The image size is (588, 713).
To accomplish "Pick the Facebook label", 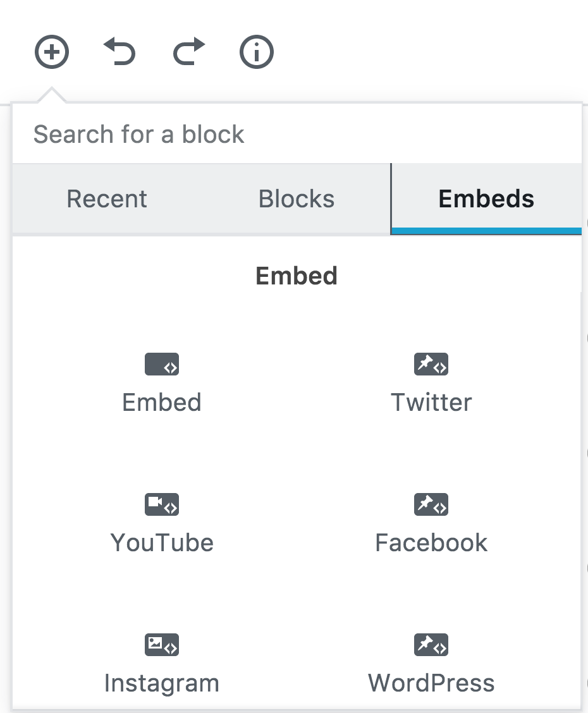I will [431, 542].
